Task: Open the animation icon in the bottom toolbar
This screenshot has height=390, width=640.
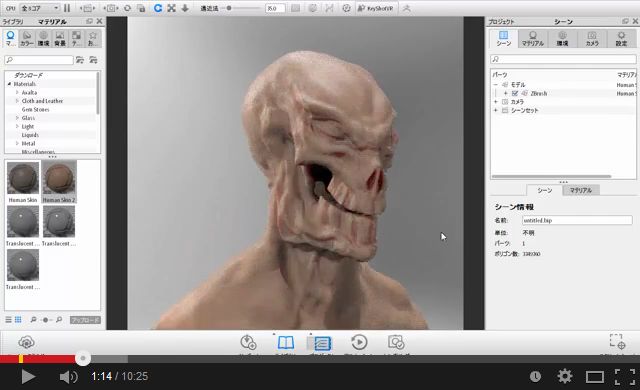Action: [x=359, y=342]
